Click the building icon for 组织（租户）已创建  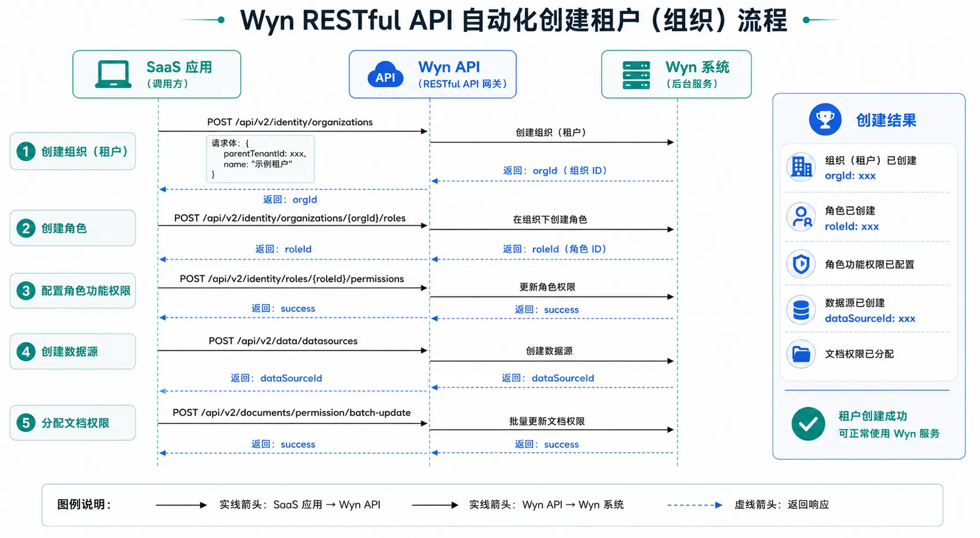(x=802, y=167)
